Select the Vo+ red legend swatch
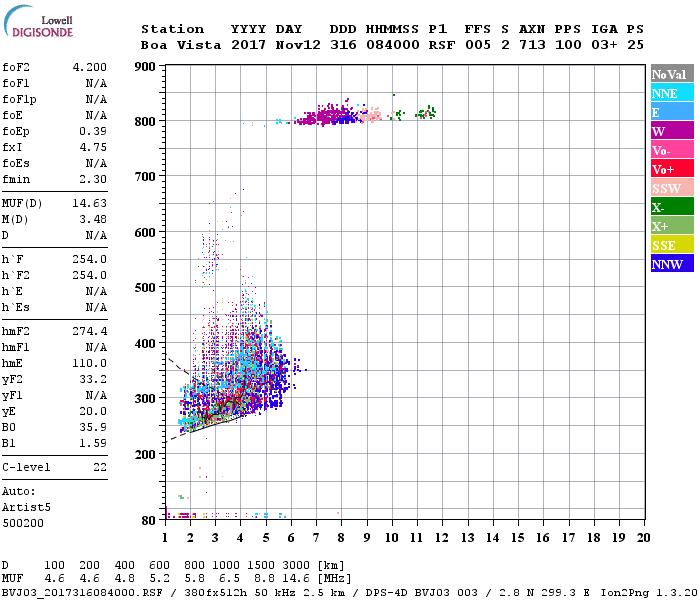Viewport: 700px width, 600px height. 672,169
